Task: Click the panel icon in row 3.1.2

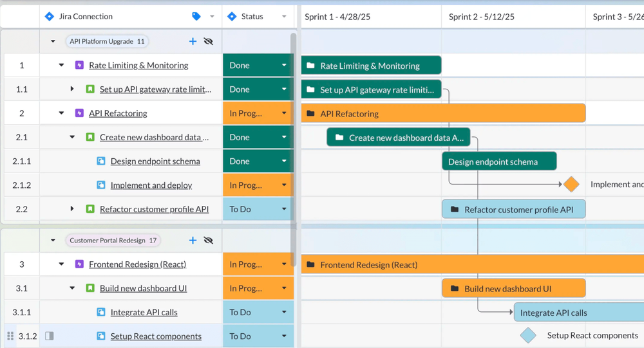Action: 50,336
